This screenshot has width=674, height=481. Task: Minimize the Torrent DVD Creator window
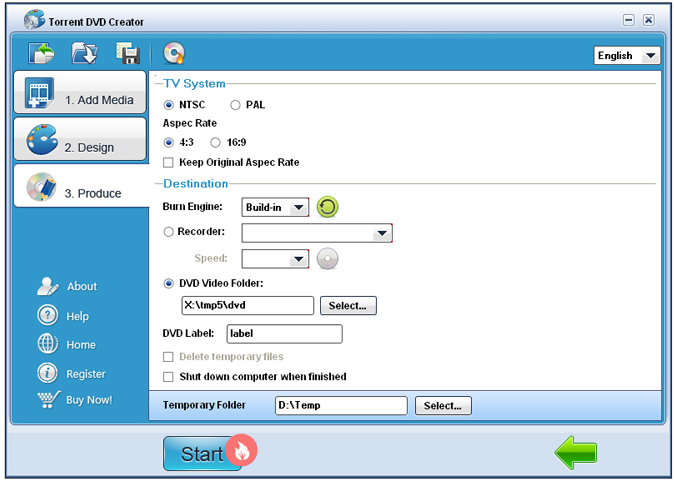tap(628, 20)
